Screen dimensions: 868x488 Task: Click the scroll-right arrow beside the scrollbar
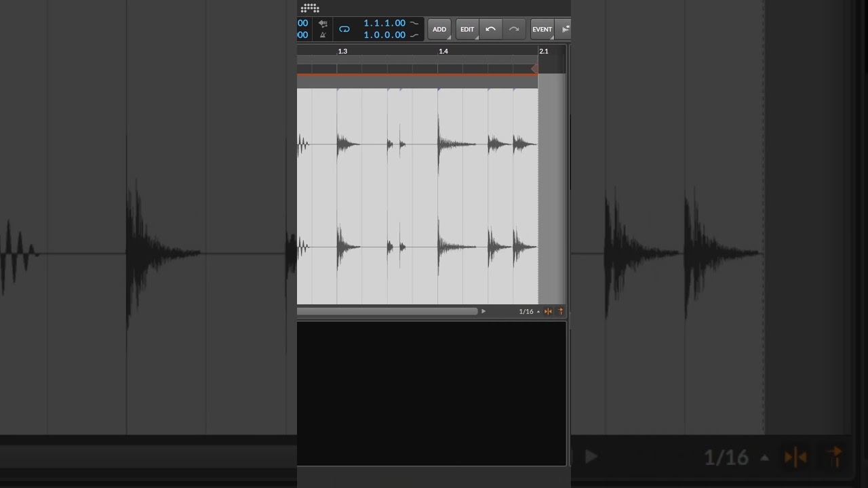[x=484, y=312]
